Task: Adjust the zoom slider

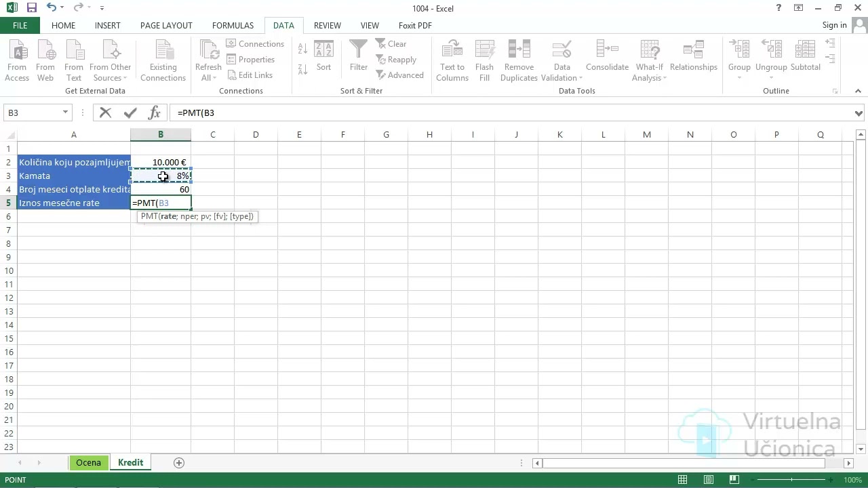Action: (x=791, y=480)
